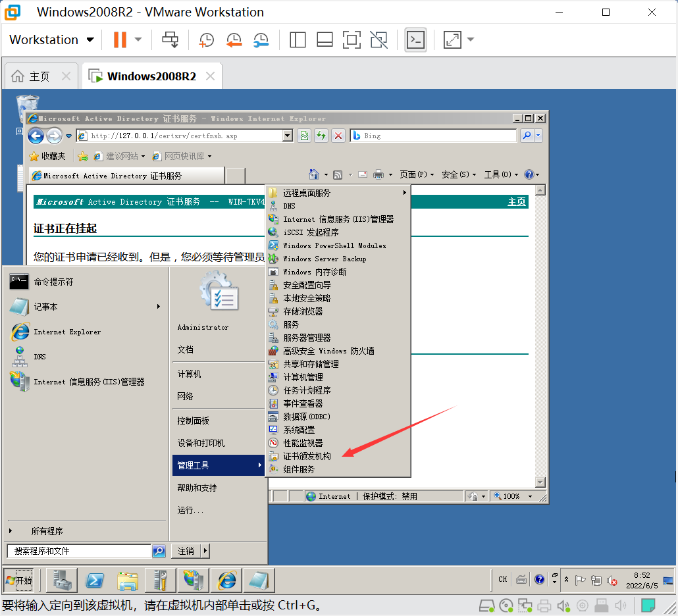Revert VM to previous snapshot
Screen dimensions: 678x616
coord(234,39)
